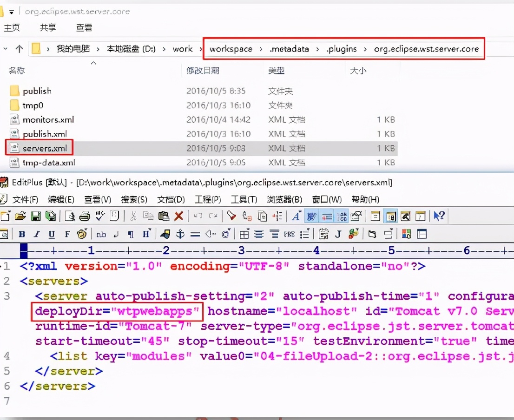Toggle bold formatting with the B icon
The height and width of the screenshot is (420, 514).
click(21, 234)
